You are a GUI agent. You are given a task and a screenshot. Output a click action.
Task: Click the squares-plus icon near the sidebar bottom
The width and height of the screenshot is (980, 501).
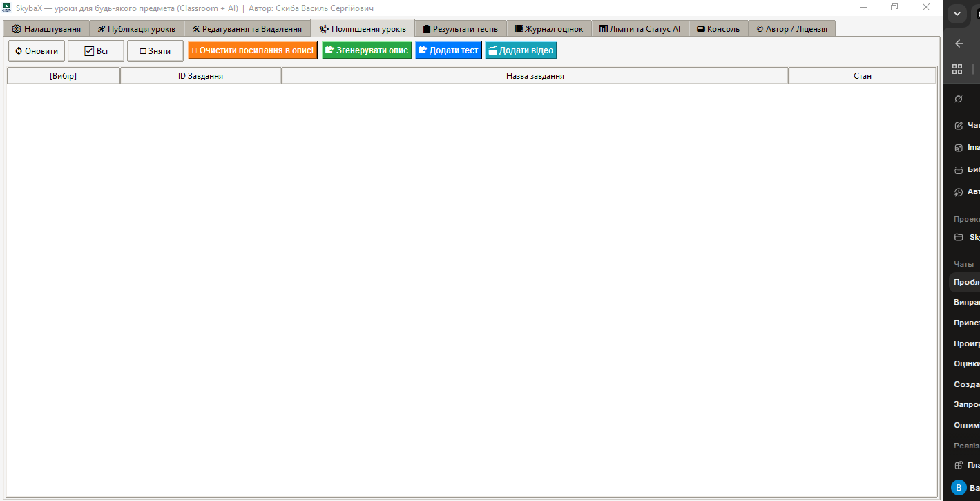pyautogui.click(x=959, y=466)
